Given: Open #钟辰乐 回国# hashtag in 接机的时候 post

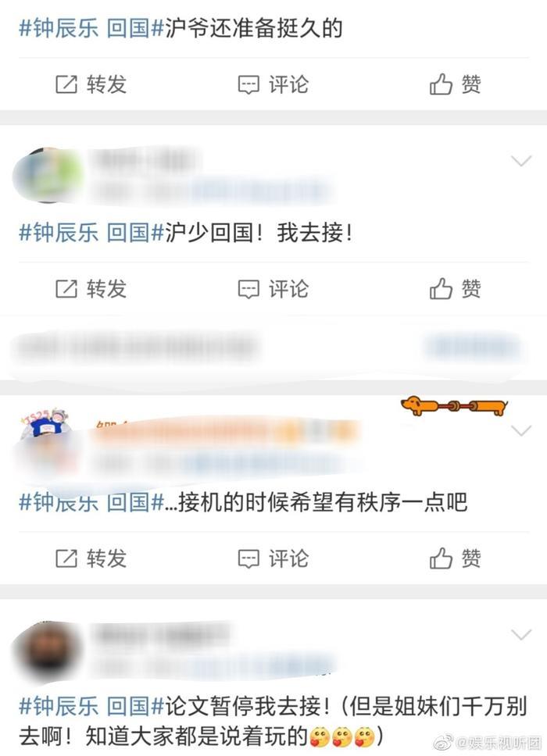Looking at the screenshot, I should point(91,502).
